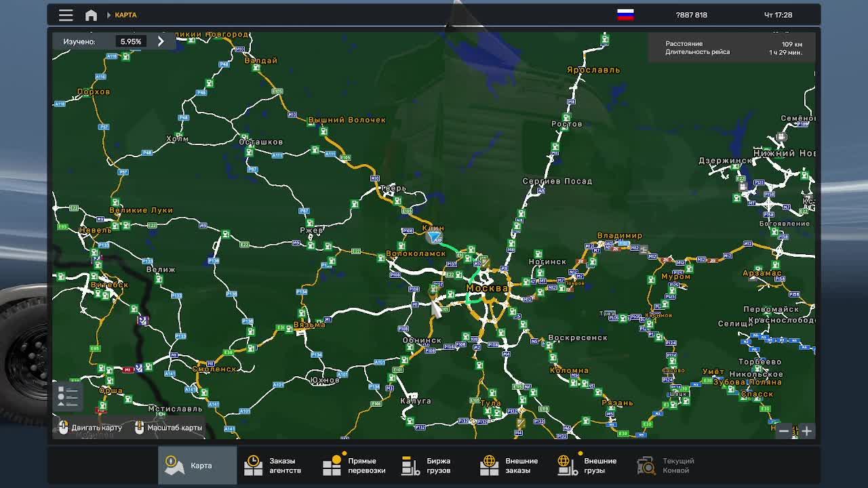Click the Юхнов city label
Viewport: 868px width, 488px height.
click(324, 380)
